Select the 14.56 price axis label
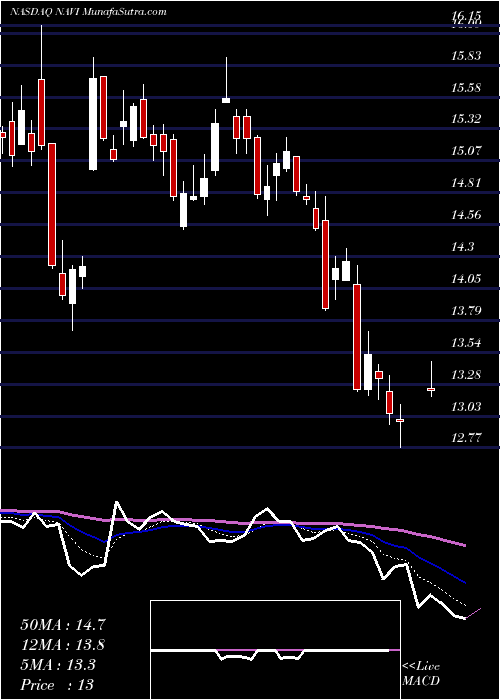500x700 pixels. (466, 215)
